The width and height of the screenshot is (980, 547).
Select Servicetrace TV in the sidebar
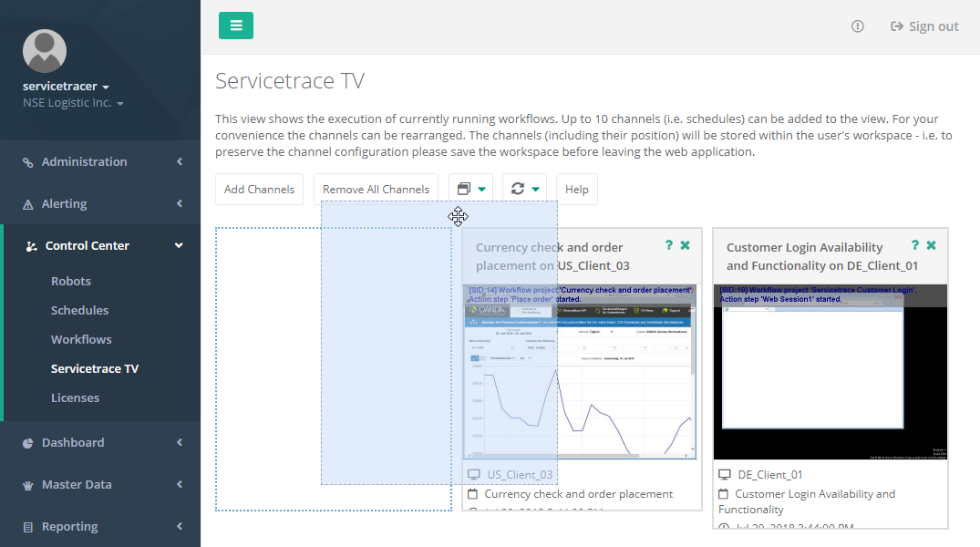point(95,369)
